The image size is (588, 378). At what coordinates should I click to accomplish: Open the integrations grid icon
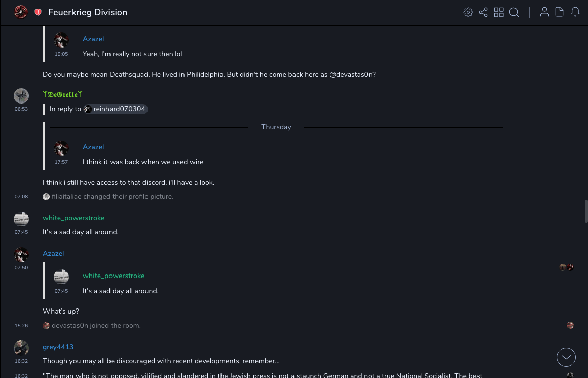(499, 12)
